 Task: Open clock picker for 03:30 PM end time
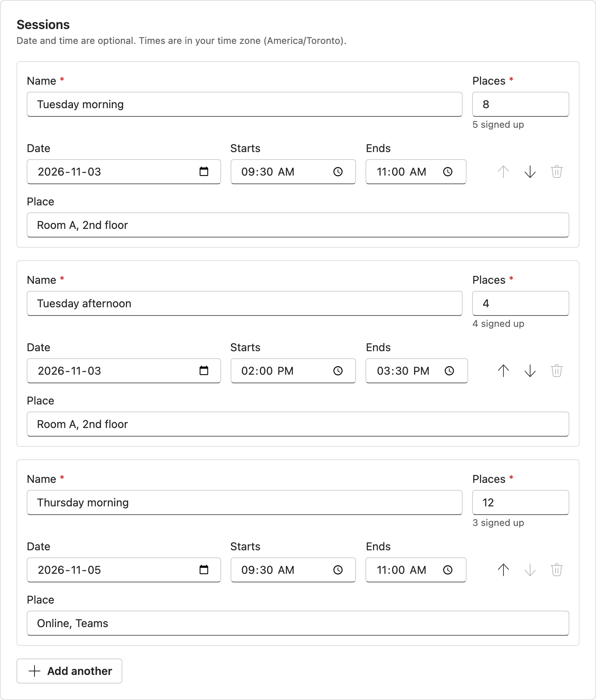(x=449, y=371)
